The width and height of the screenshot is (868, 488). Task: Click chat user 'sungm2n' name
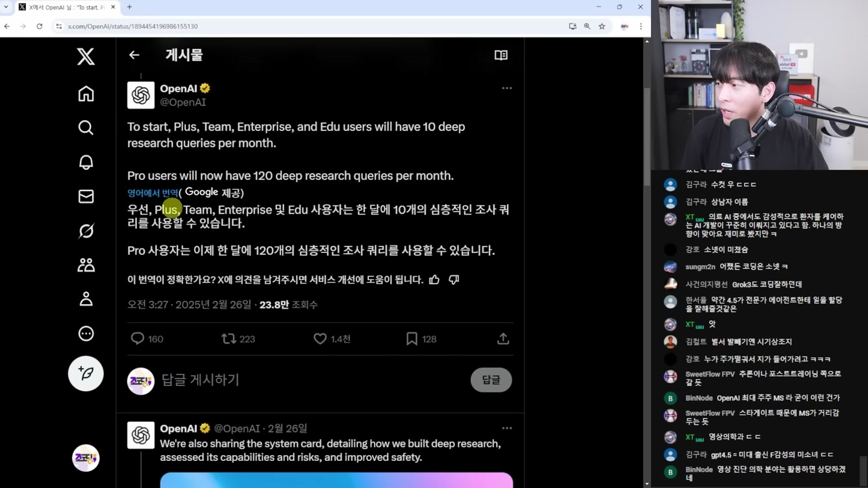click(700, 267)
